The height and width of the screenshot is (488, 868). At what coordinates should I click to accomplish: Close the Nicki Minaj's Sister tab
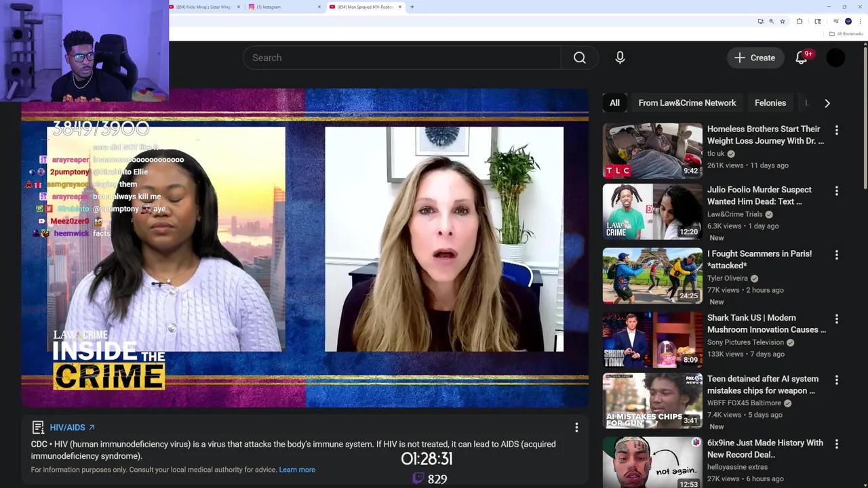tap(239, 7)
